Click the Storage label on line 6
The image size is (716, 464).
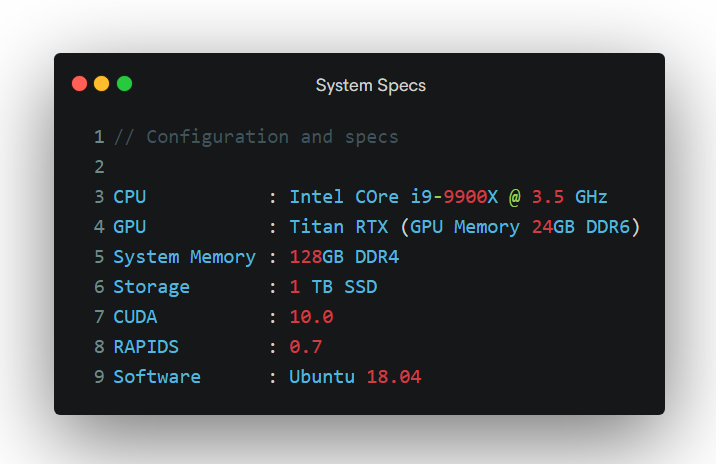pyautogui.click(x=151, y=287)
